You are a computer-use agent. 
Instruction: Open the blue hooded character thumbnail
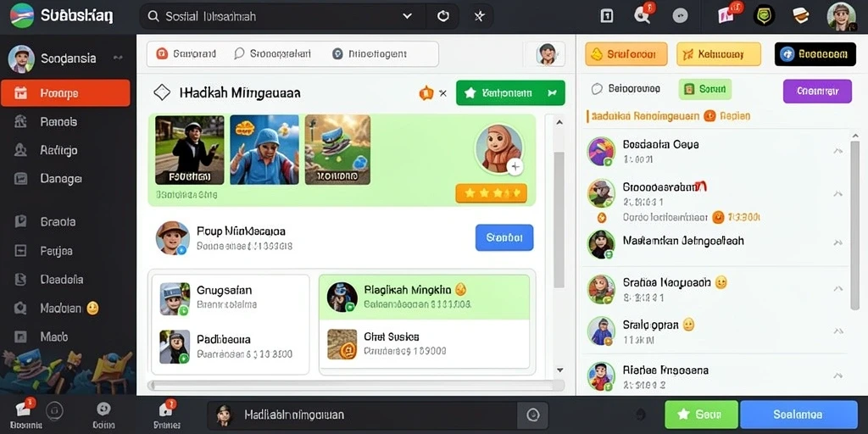[x=264, y=149]
